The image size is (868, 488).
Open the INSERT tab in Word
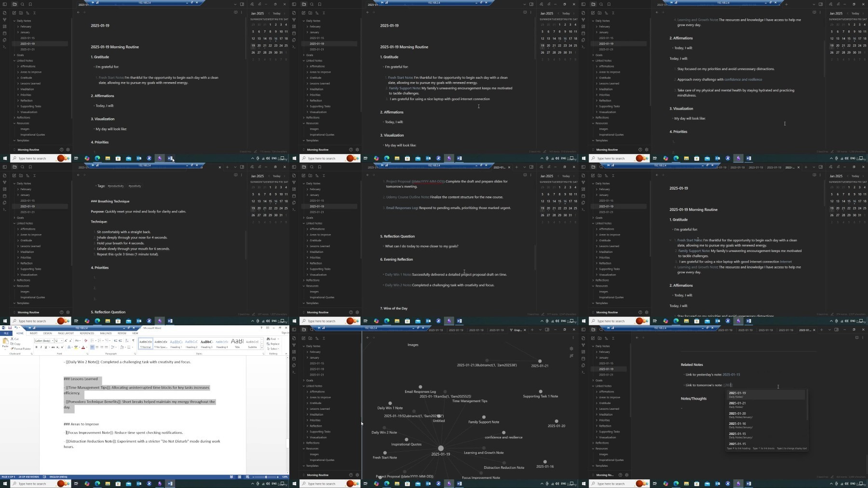(x=34, y=333)
